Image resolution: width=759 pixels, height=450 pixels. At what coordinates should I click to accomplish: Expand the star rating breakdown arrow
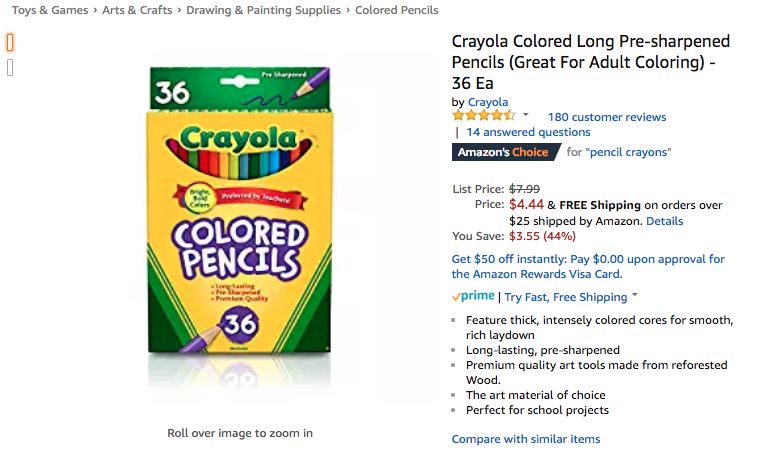tap(526, 116)
